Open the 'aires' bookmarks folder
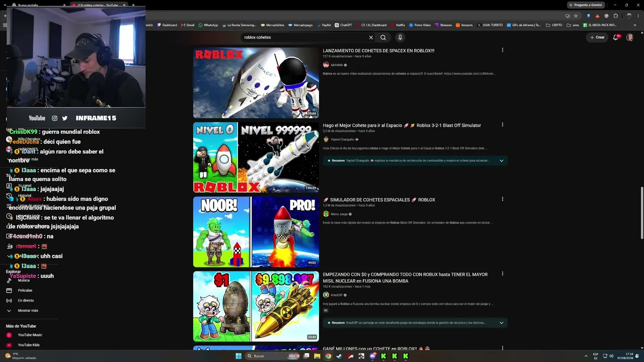The height and width of the screenshot is (362, 644). (574, 25)
